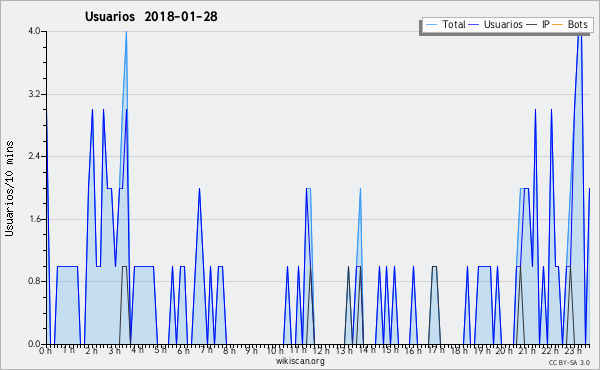This screenshot has width=600, height=370.
Task: Click the chart title Usuarios 2018-01-28
Action: click(x=151, y=16)
